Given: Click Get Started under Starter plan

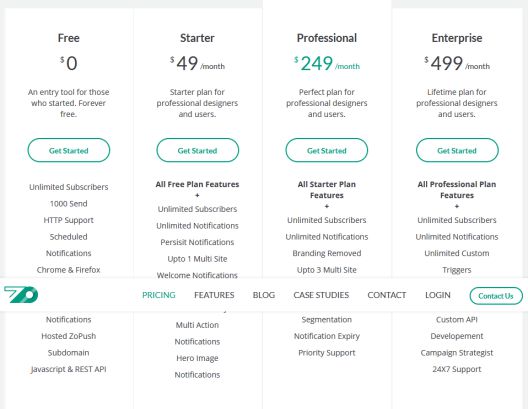Looking at the screenshot, I should 198,150.
